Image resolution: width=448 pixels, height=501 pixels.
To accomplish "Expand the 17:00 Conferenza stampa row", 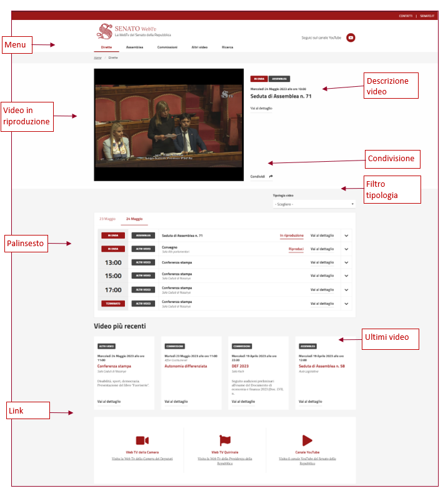I will (346, 290).
